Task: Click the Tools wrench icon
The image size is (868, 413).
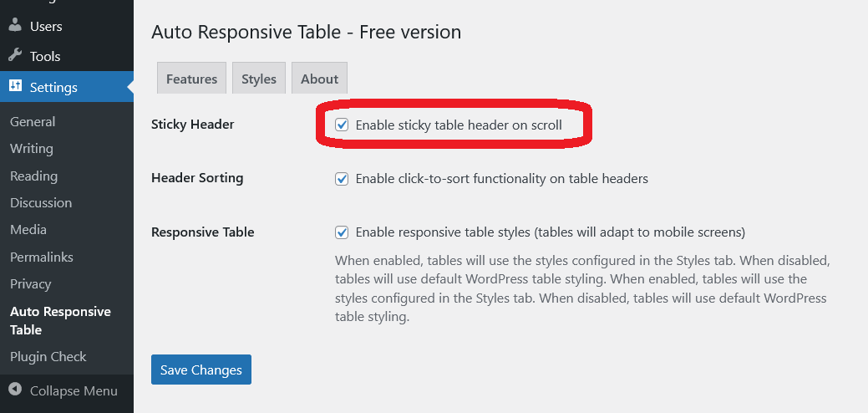Action: [15, 56]
